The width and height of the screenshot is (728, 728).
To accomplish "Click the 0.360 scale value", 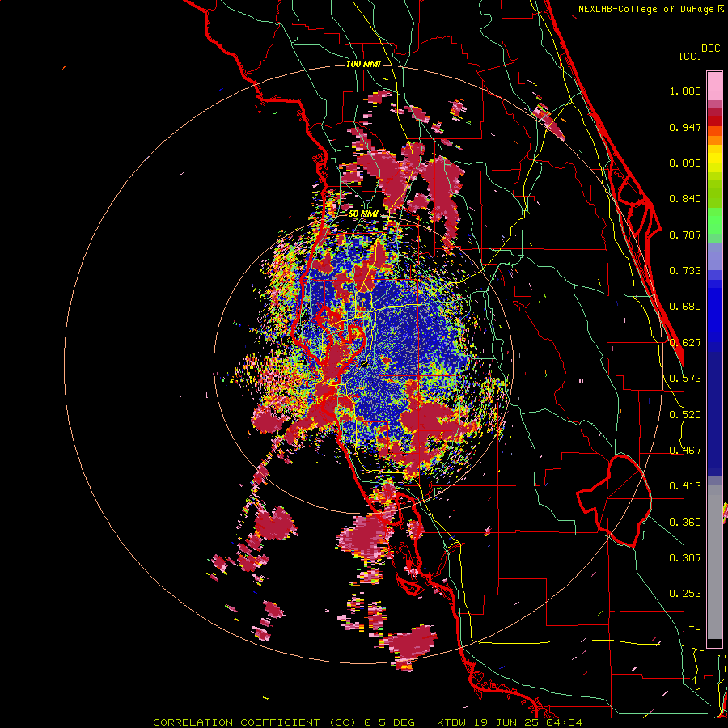I will coord(685,523).
